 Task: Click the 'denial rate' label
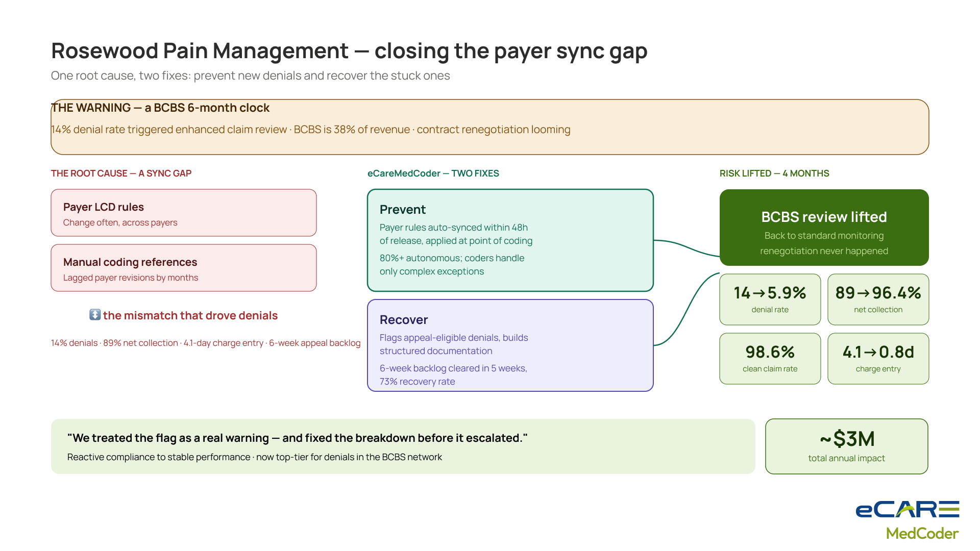tap(770, 310)
